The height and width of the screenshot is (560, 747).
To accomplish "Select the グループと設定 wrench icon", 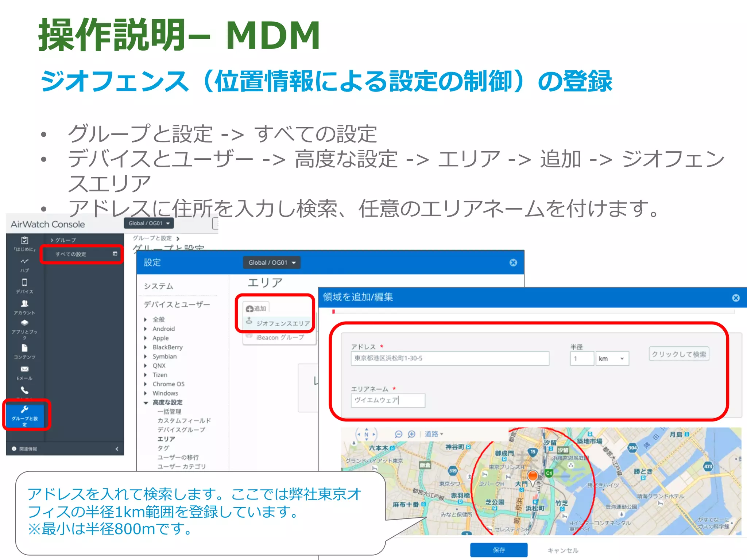I will 24,409.
